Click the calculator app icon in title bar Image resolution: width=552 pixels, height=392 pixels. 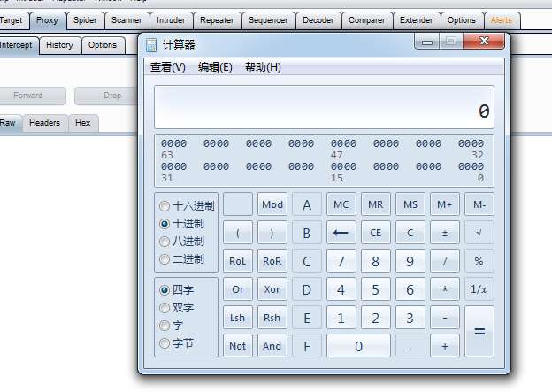coord(151,45)
